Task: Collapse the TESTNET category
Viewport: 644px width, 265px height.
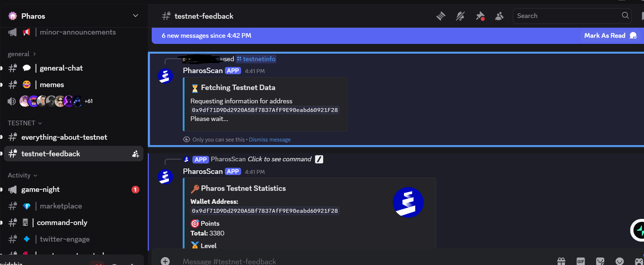Action: pos(25,123)
